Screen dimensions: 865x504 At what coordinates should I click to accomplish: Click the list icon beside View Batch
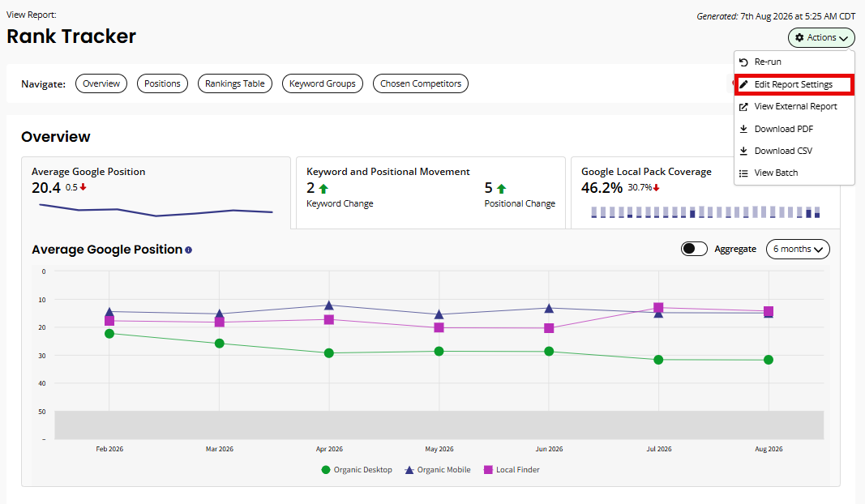coord(743,173)
